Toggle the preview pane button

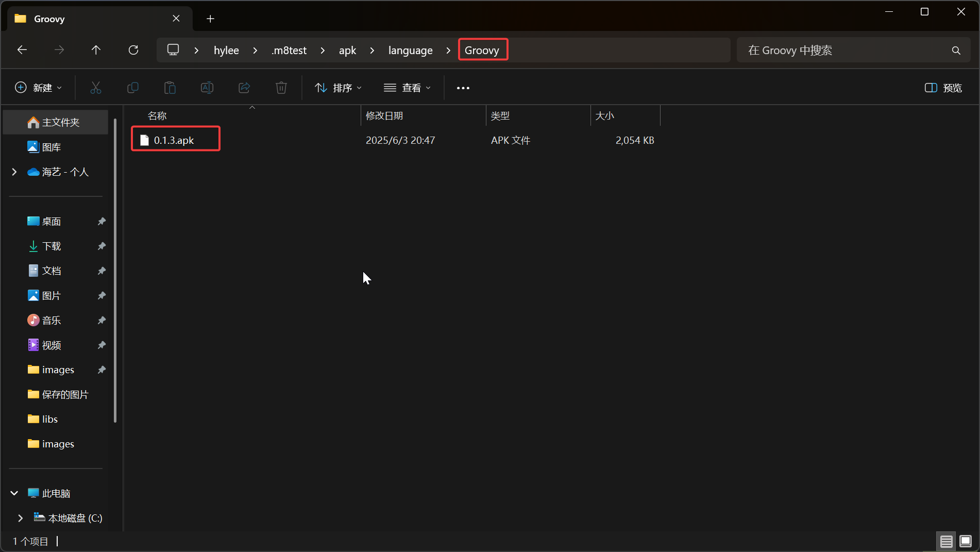(943, 88)
